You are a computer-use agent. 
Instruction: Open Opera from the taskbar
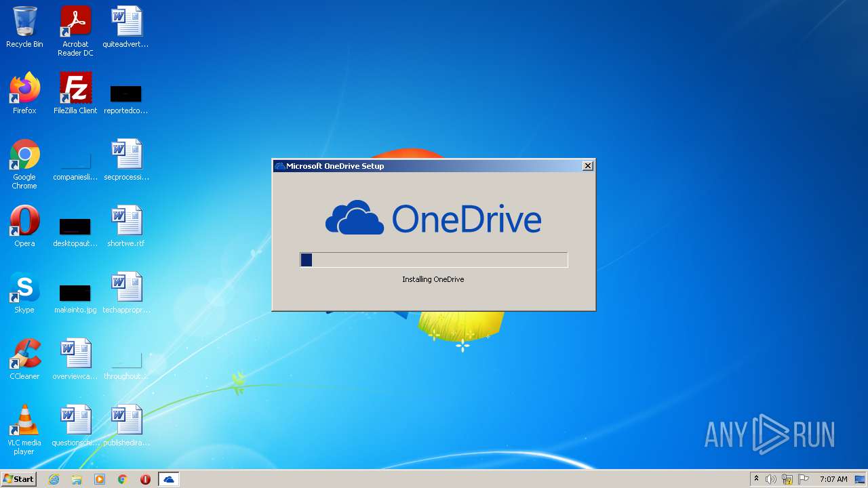(145, 479)
